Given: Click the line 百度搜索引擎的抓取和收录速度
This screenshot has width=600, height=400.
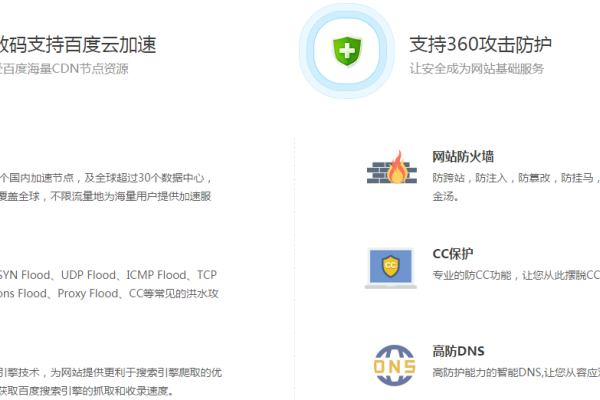Looking at the screenshot, I should (x=87, y=391).
